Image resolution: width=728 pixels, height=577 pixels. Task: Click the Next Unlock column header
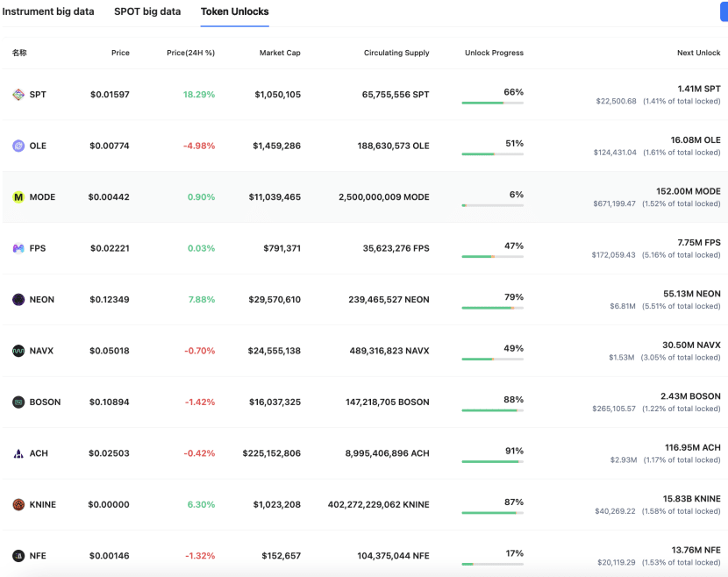coord(698,53)
